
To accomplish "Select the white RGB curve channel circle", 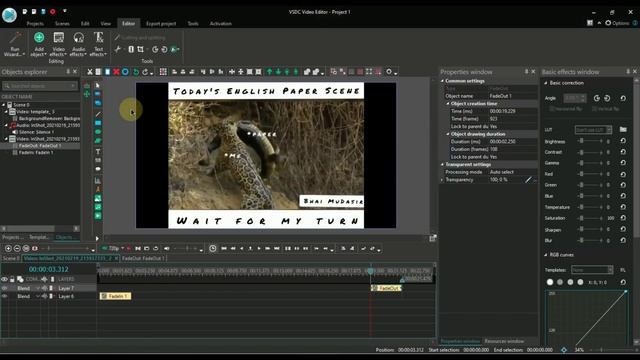I will coord(550,282).
